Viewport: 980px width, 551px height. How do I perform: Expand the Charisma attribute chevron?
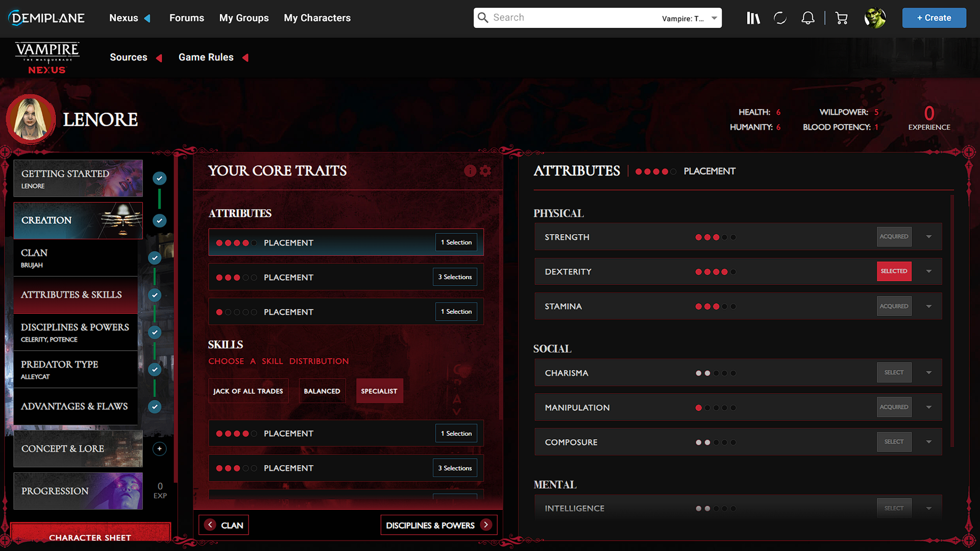click(928, 372)
